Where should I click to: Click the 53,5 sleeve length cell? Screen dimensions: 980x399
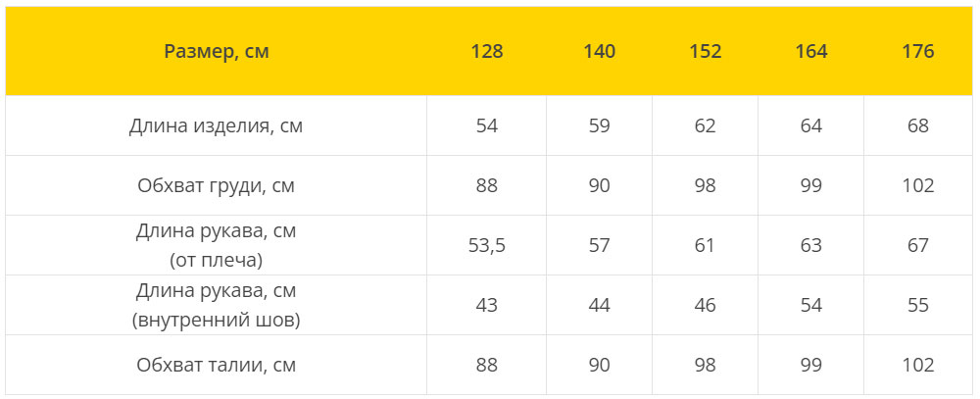point(487,246)
